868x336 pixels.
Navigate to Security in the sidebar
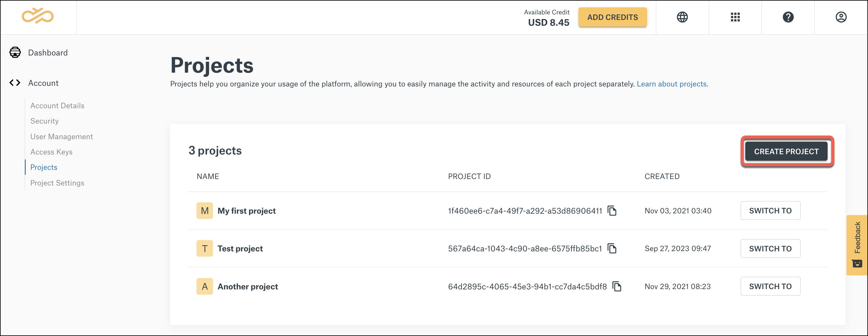coord(44,121)
